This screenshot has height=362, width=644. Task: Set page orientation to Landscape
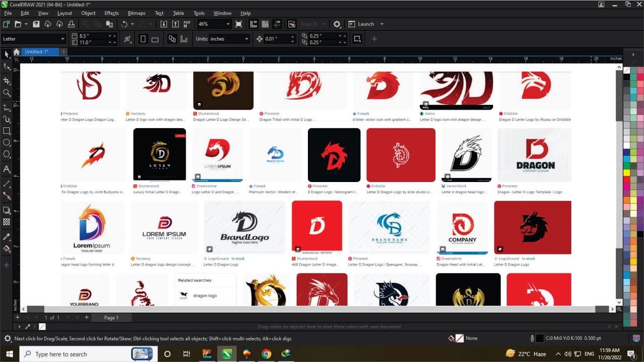click(155, 39)
